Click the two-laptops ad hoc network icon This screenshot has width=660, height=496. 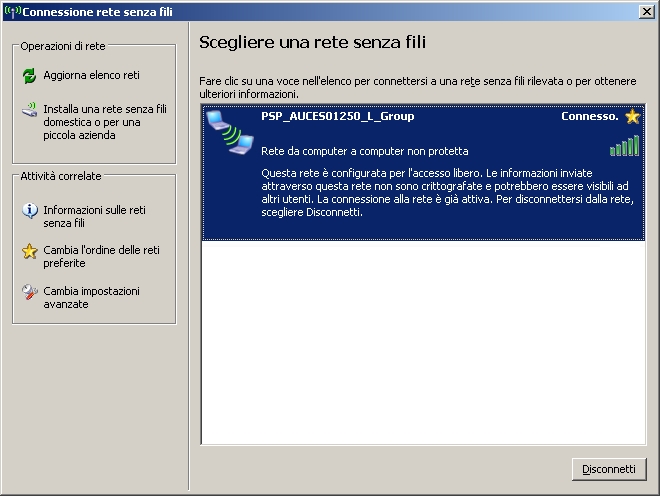pos(230,133)
